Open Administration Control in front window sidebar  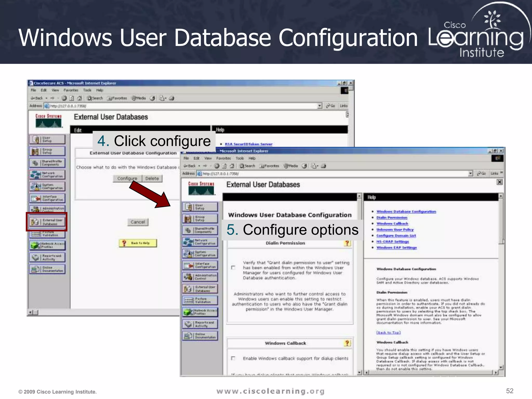click(200, 277)
